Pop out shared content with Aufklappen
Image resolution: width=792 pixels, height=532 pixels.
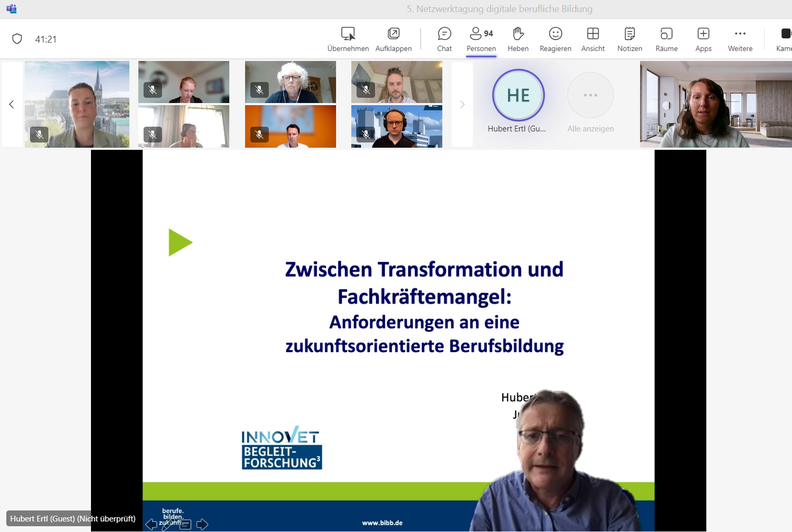click(393, 39)
